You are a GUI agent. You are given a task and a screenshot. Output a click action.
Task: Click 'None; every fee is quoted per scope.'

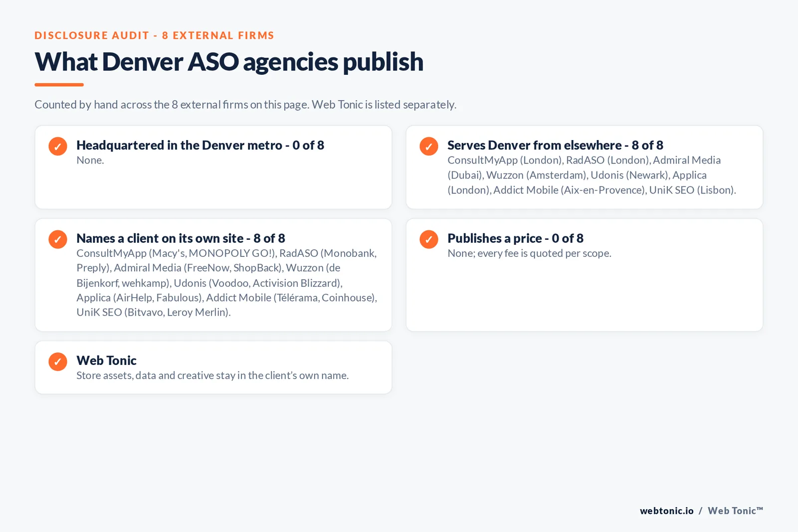coord(529,253)
